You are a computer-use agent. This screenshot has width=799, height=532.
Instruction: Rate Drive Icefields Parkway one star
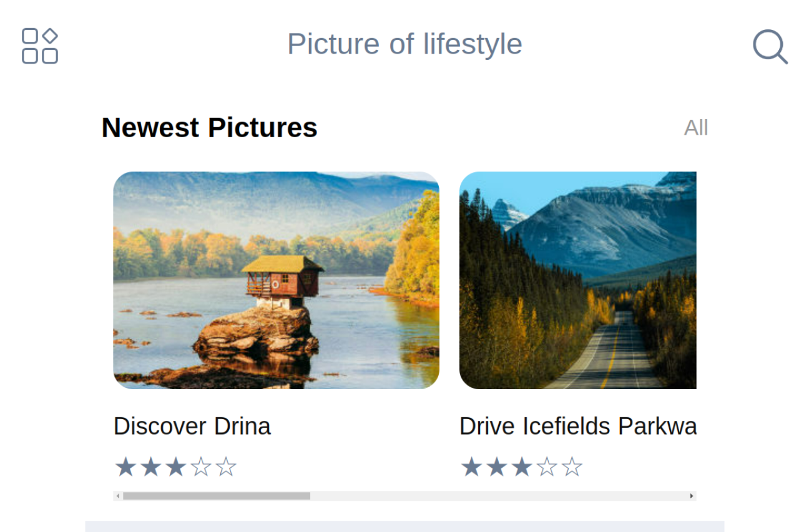click(x=471, y=467)
